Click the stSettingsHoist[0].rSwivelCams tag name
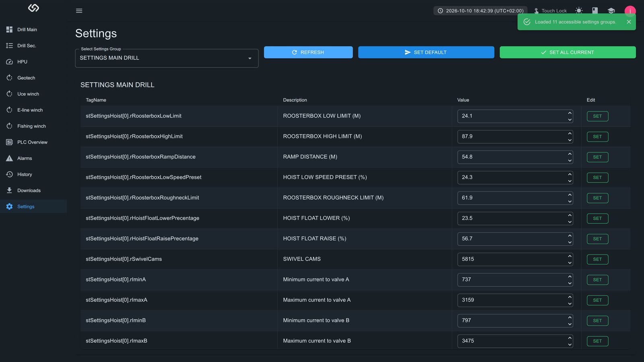Image resolution: width=644 pixels, height=362 pixels. 124,259
